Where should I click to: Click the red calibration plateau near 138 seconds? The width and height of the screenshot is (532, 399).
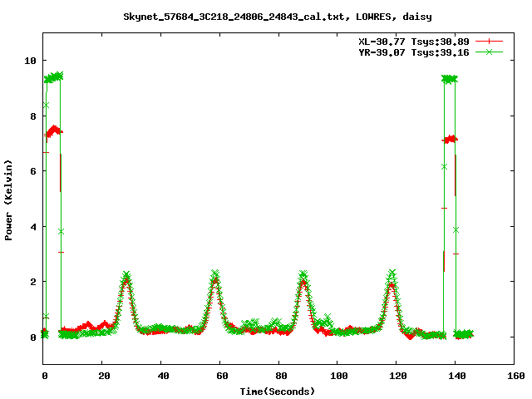[x=451, y=139]
